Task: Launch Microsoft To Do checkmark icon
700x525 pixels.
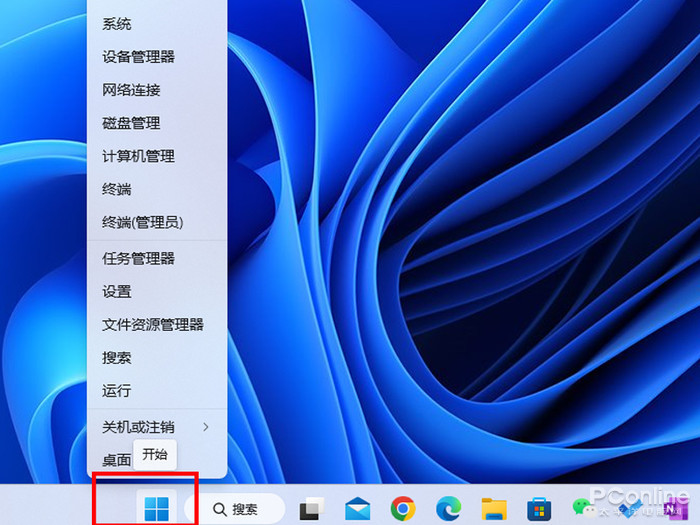Action: (630, 510)
